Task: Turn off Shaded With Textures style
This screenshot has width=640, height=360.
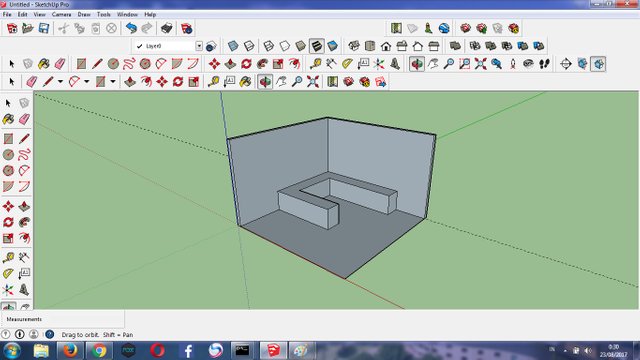Action: [316, 46]
